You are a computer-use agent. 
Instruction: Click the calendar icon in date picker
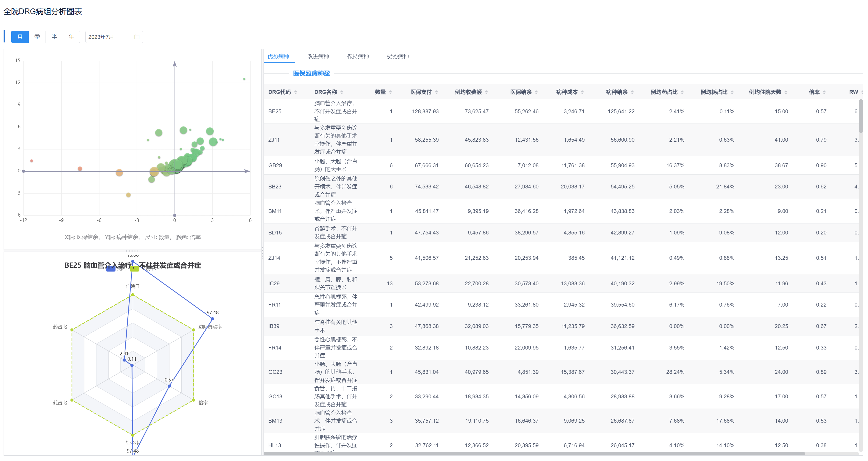[x=137, y=37]
